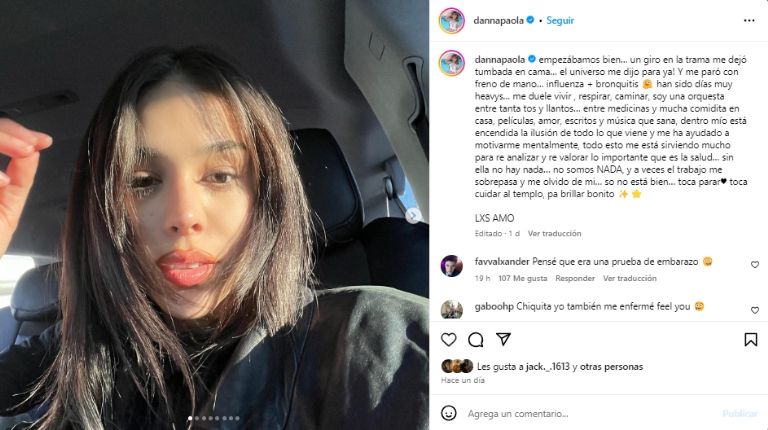The height and width of the screenshot is (430, 768).
Task: Reply to favvalxander via Responder
Action: (575, 278)
